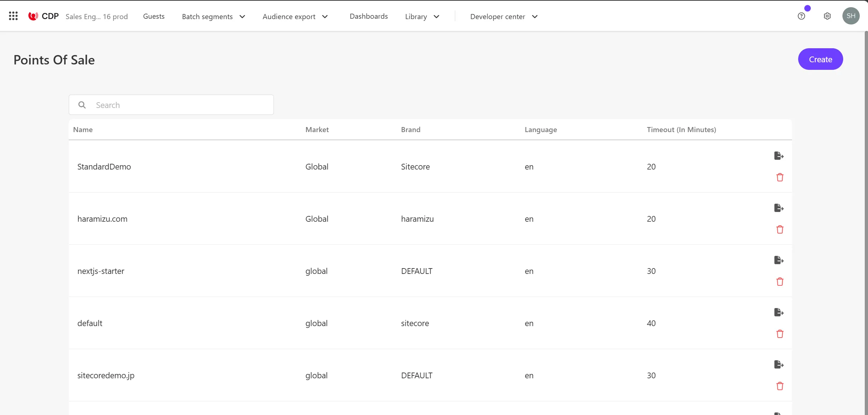868x415 pixels.
Task: Click the Create button
Action: tap(821, 59)
